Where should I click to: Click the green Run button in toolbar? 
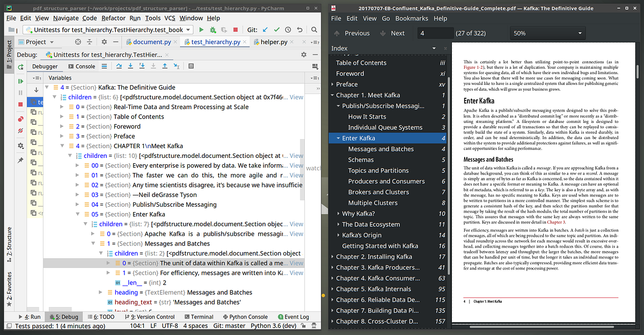click(201, 30)
